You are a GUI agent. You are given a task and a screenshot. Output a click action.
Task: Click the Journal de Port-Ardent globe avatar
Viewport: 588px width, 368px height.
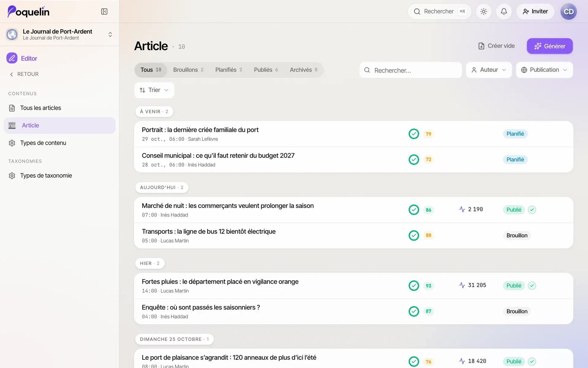[12, 34]
